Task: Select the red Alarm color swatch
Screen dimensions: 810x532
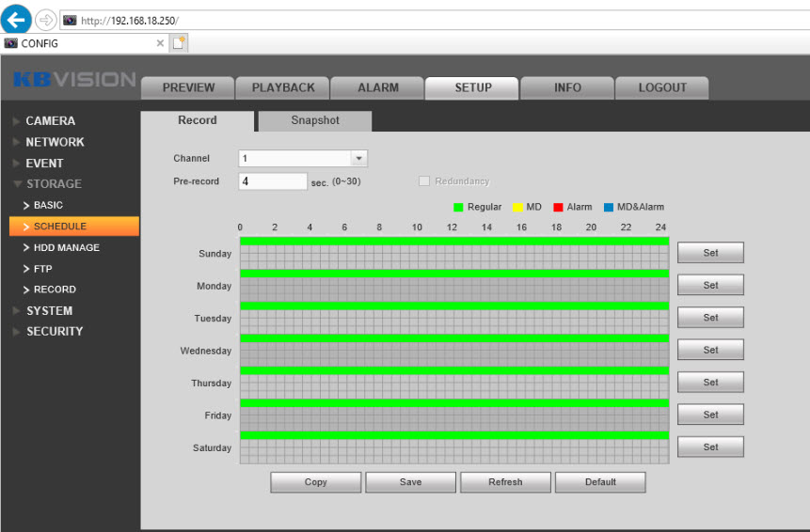Action: [x=558, y=208]
